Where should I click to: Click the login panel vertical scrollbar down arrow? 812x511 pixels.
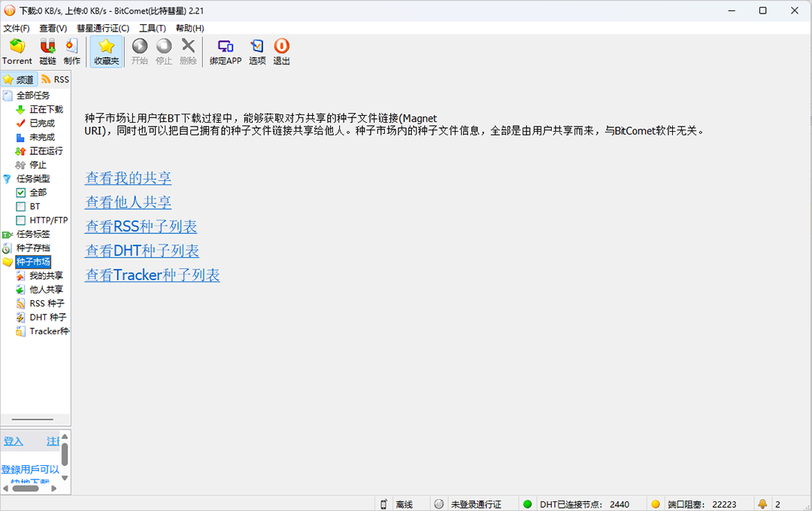[x=65, y=479]
